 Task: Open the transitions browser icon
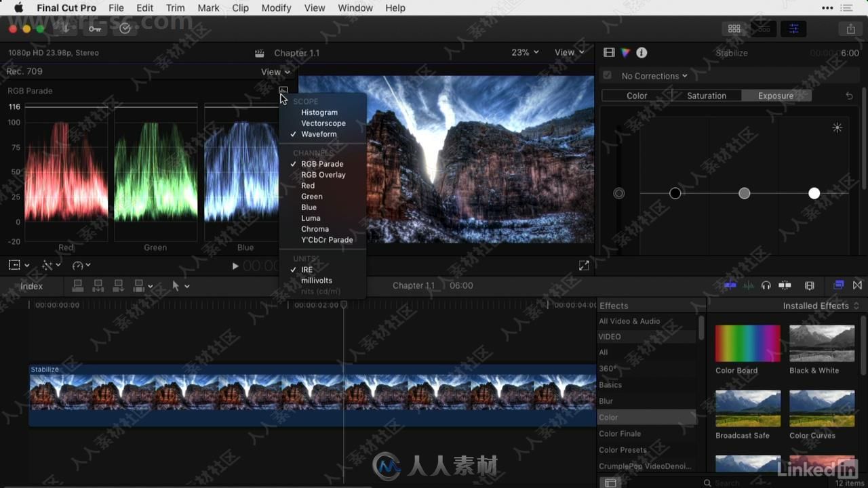tap(857, 285)
